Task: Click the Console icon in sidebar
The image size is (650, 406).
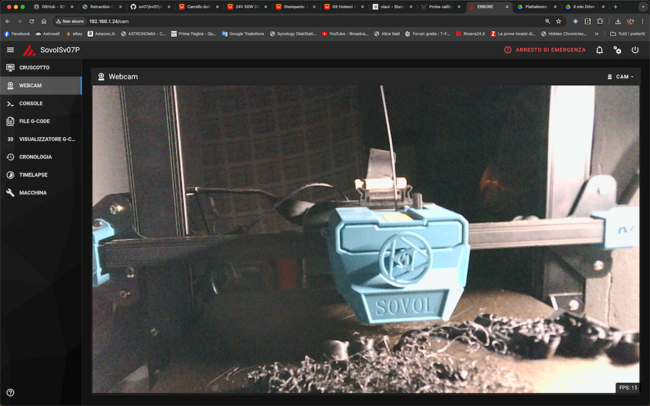Action: 10,103
